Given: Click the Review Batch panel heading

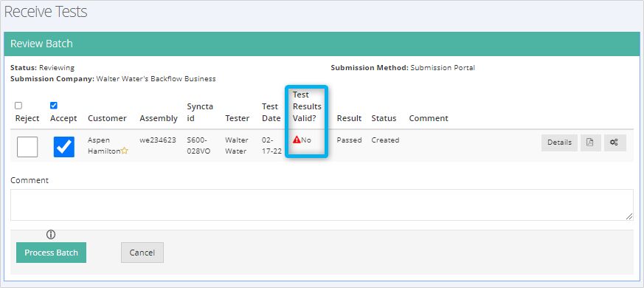Looking at the screenshot, I should tap(41, 44).
